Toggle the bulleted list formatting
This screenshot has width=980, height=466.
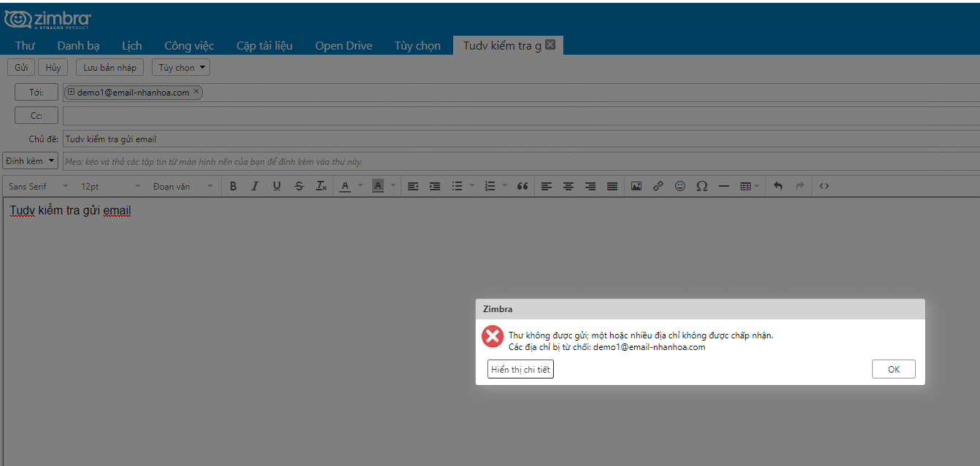click(x=457, y=186)
